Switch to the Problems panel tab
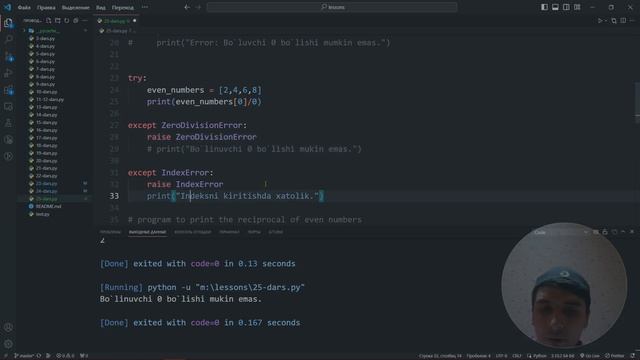This screenshot has height=360, width=640. pos(110,232)
